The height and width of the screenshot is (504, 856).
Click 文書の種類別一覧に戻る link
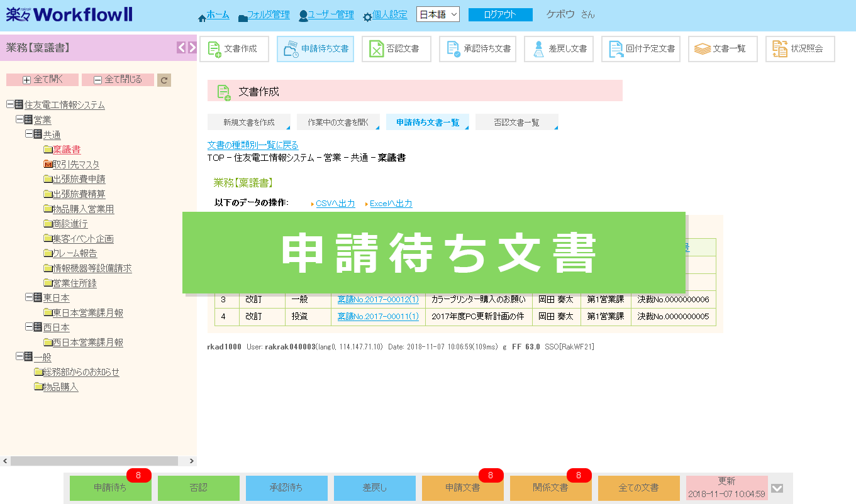pyautogui.click(x=253, y=145)
